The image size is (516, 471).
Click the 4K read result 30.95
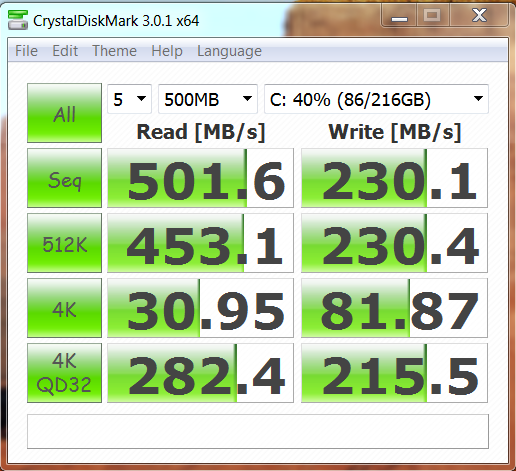pyautogui.click(x=200, y=308)
